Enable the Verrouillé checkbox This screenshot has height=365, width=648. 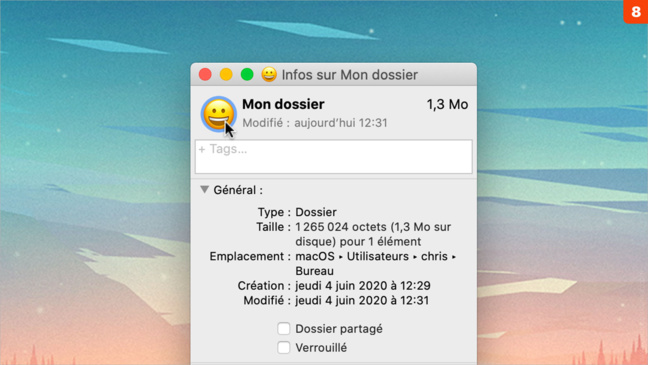coord(284,348)
